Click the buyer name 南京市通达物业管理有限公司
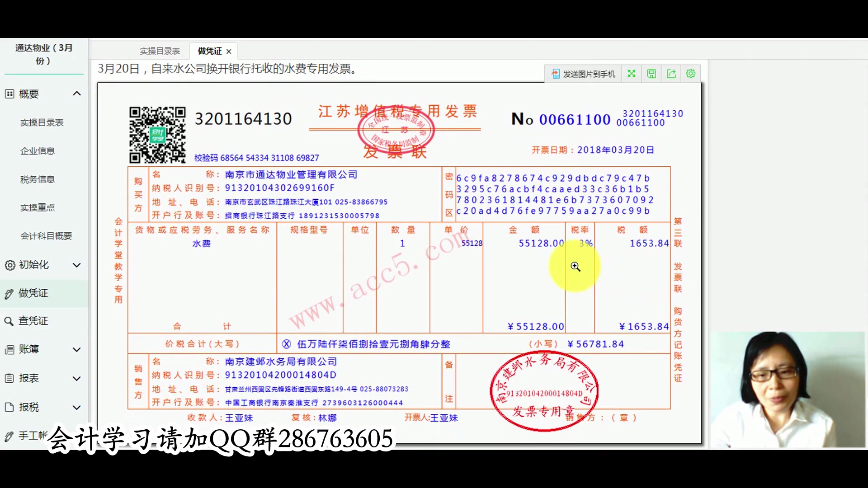Viewport: 868px width, 488px height. [x=291, y=174]
